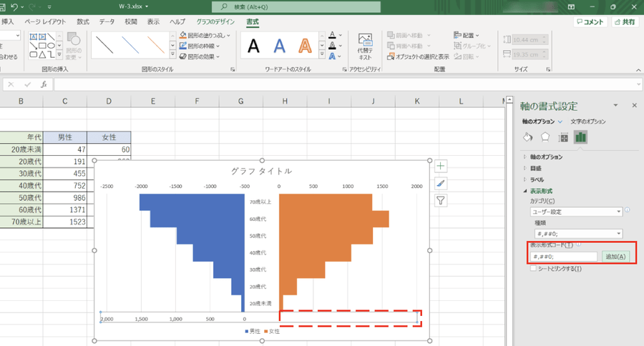Screen dimensions: 644x346
Task: Click the 共有 share button
Action: 623,22
